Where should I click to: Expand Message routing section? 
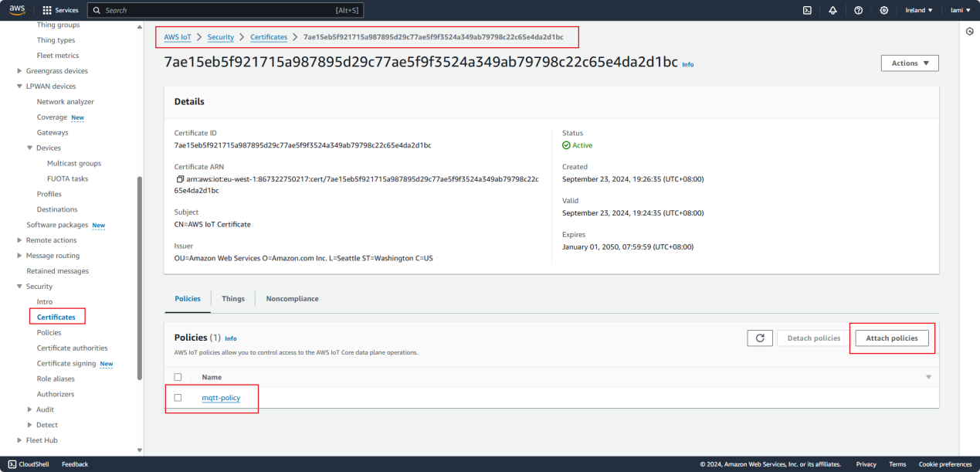tap(19, 256)
